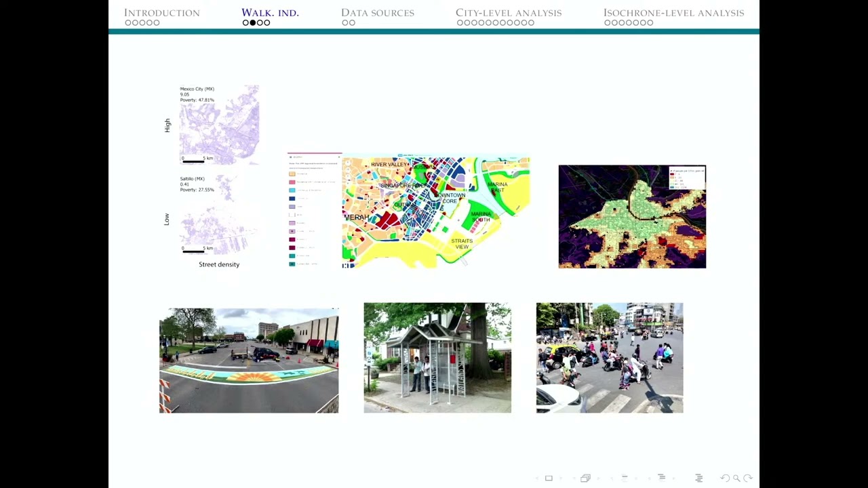868x488 pixels.
Task: Click the 'Saltillo (MX)' label
Action: [193, 179]
